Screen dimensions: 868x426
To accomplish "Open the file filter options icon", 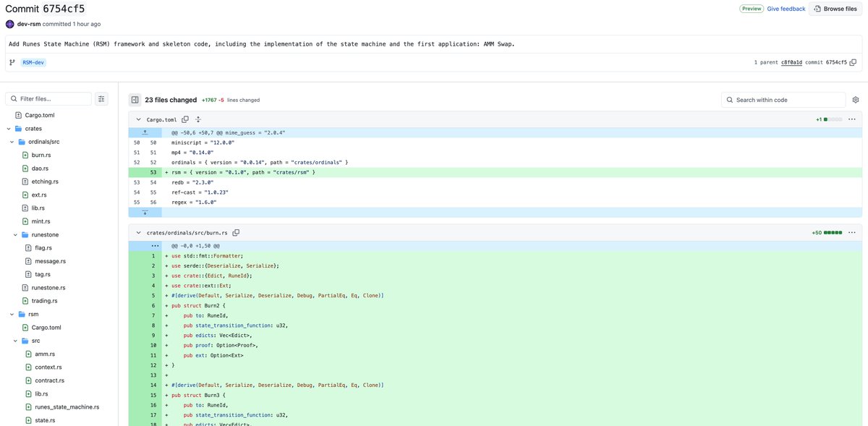I will 99,97.
